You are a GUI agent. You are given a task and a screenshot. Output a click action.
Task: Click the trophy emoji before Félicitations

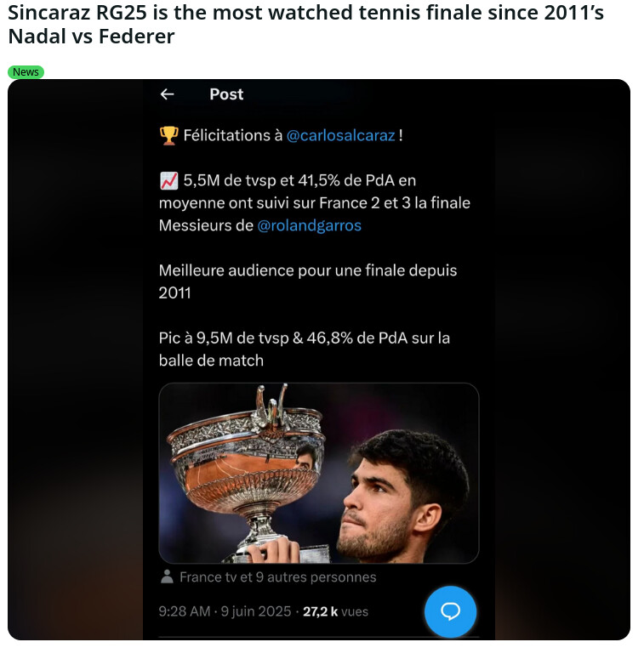[169, 136]
